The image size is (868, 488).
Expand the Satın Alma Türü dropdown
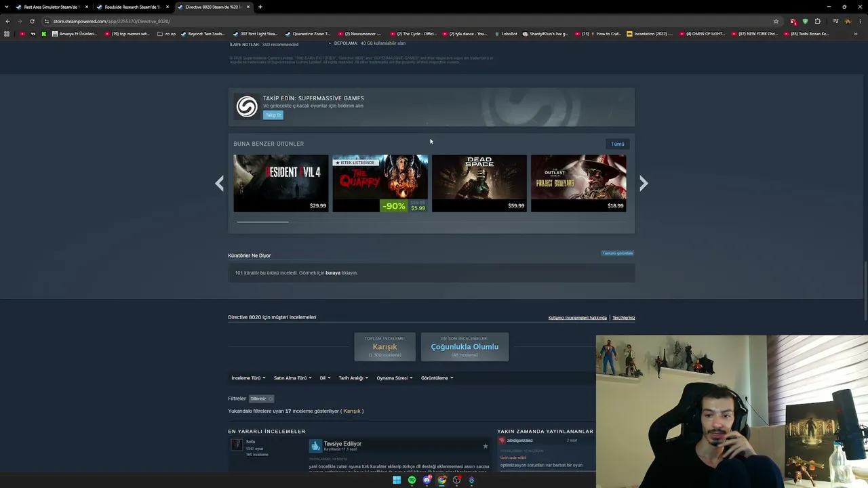pos(292,378)
